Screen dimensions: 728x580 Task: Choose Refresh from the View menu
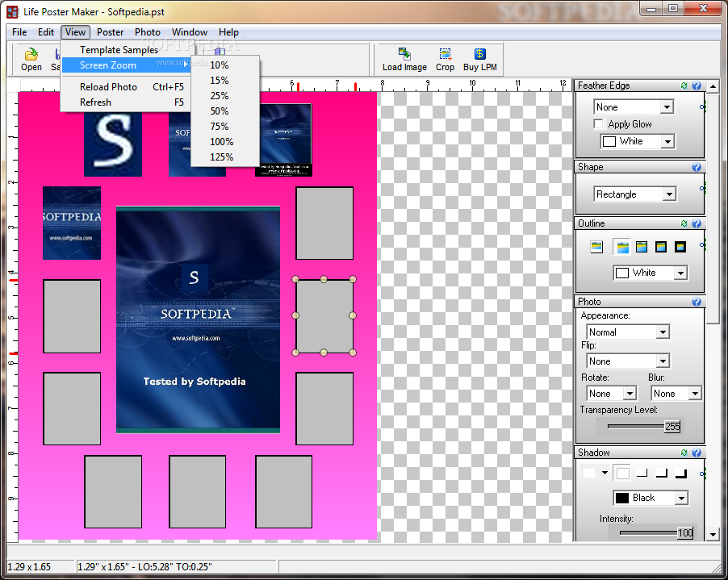125,102
